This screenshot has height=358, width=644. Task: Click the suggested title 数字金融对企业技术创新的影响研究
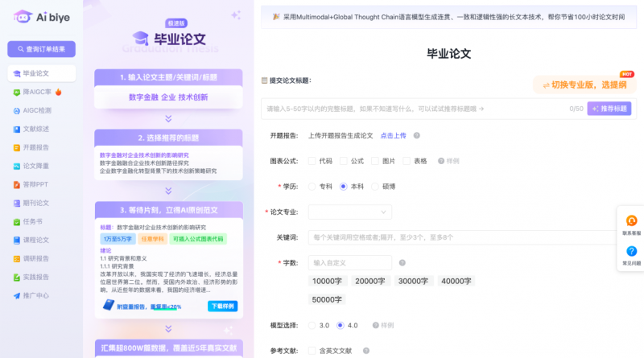coord(144,155)
